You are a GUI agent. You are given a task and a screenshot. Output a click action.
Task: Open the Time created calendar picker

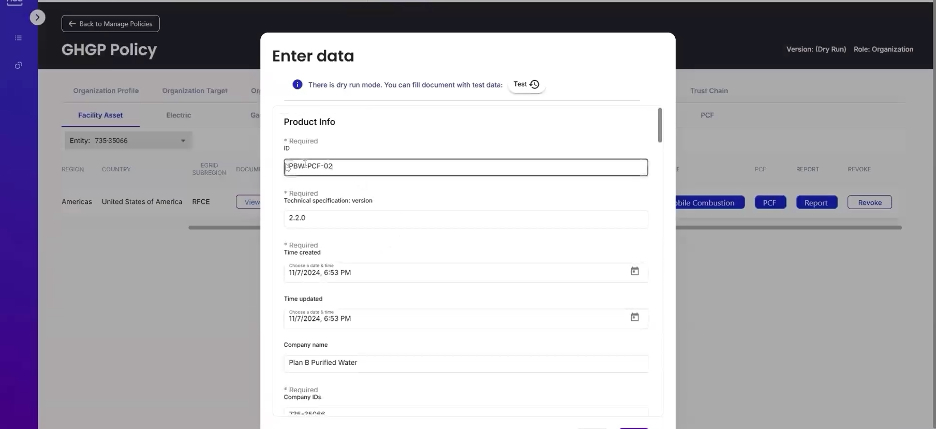pos(634,271)
